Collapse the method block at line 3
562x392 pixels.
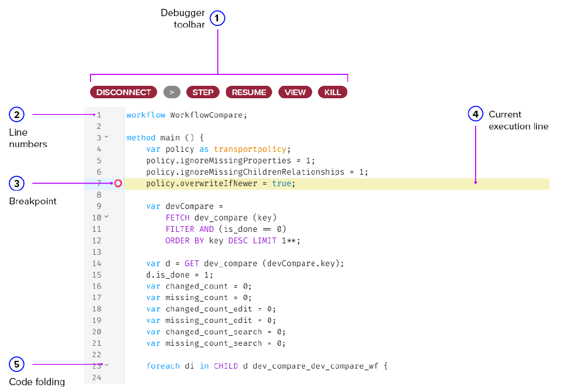coord(106,137)
